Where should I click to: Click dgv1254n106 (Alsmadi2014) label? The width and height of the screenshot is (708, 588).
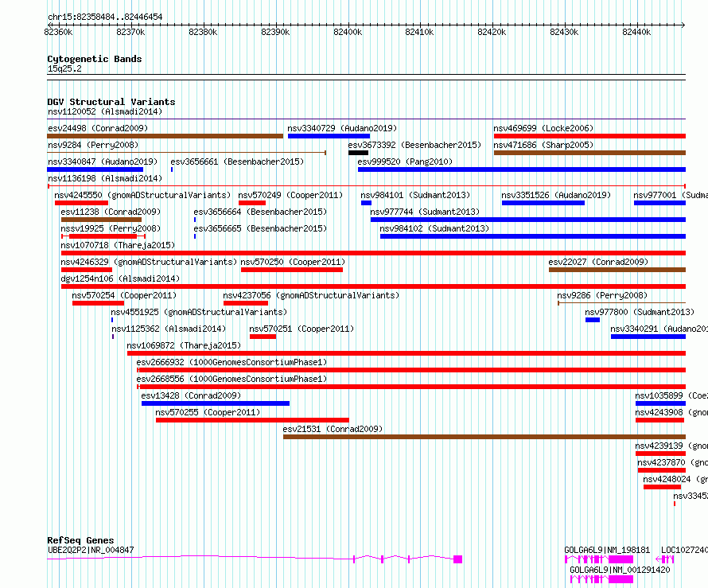pyautogui.click(x=120, y=278)
